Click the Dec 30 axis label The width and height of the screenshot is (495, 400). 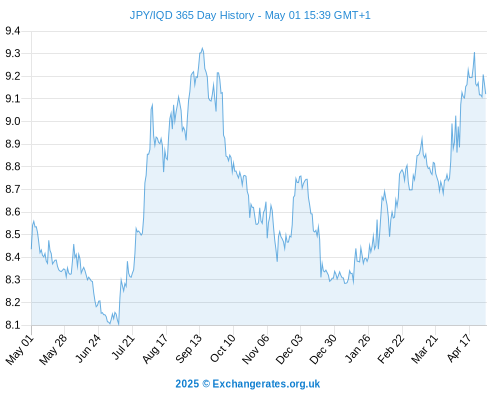323,349
